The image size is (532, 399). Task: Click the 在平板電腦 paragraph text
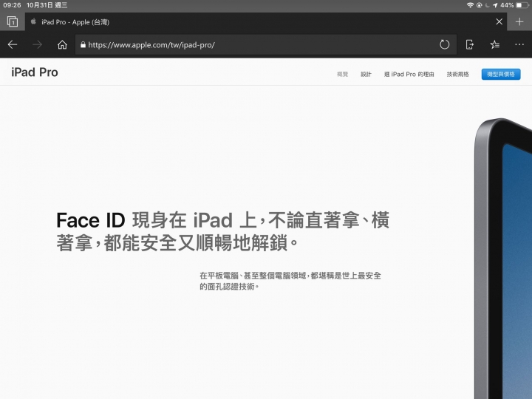coord(290,281)
